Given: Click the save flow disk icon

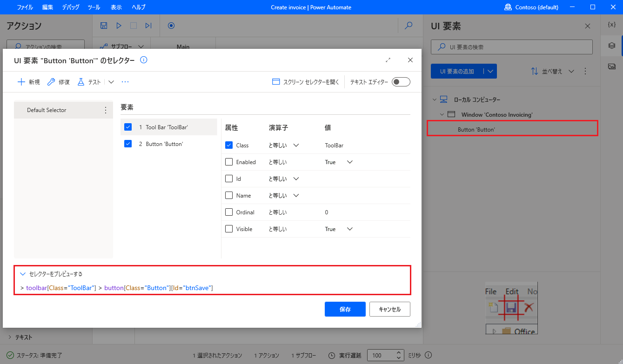Looking at the screenshot, I should [104, 26].
